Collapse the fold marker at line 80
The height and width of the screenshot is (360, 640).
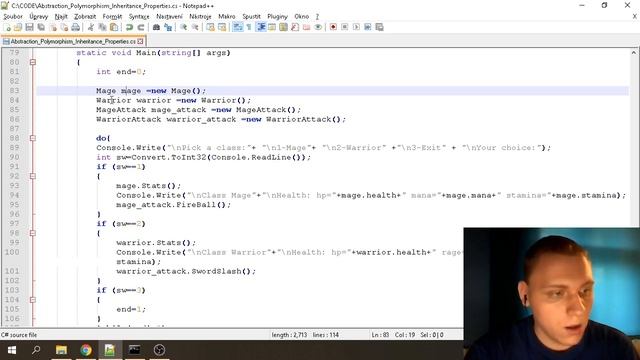click(33, 62)
